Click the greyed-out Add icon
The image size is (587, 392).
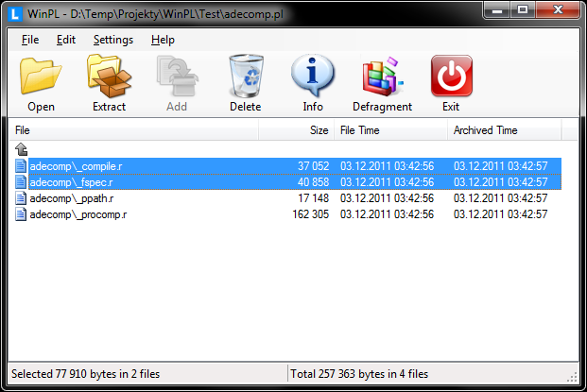pyautogui.click(x=177, y=76)
